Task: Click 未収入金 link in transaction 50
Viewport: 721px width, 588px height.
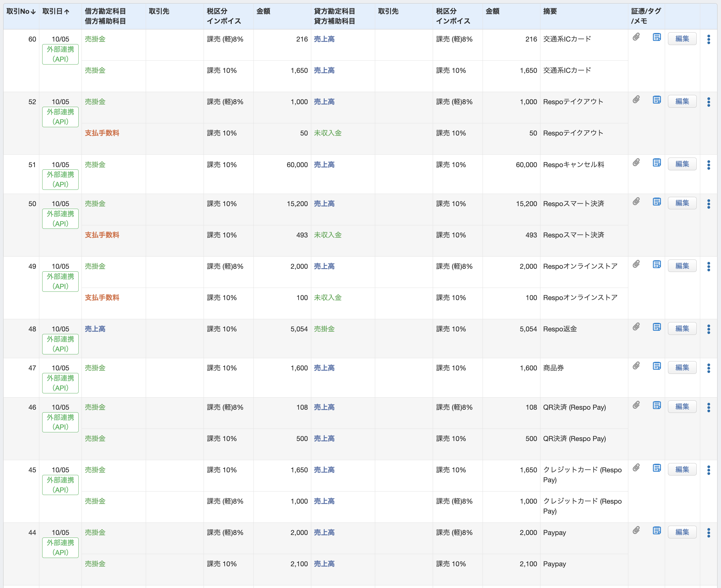Action: [328, 235]
